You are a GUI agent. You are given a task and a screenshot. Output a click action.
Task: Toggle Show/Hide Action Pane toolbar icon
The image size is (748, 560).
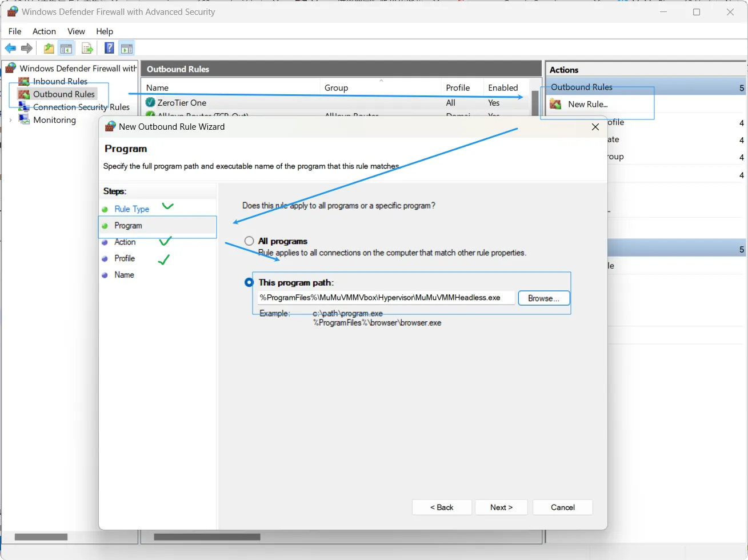point(126,49)
